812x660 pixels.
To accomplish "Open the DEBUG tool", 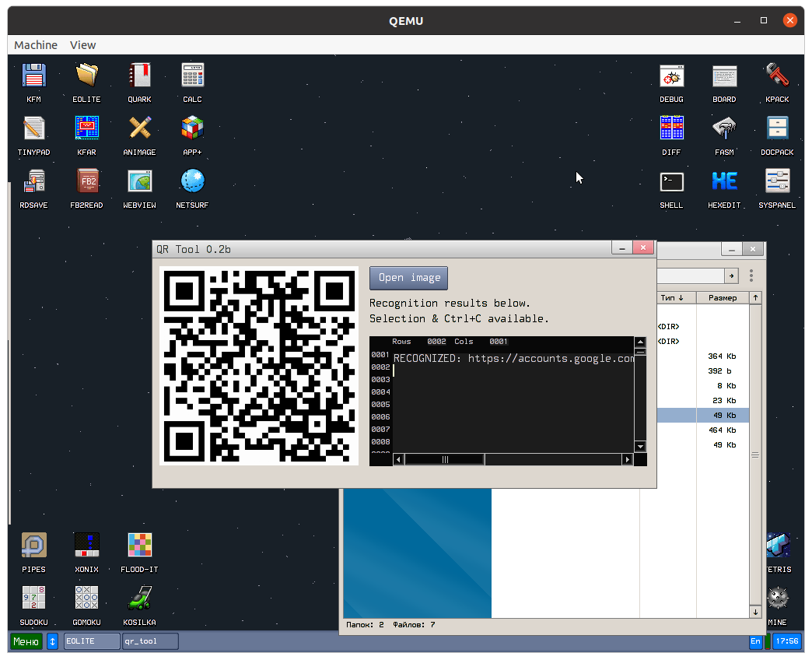I will coord(671,79).
